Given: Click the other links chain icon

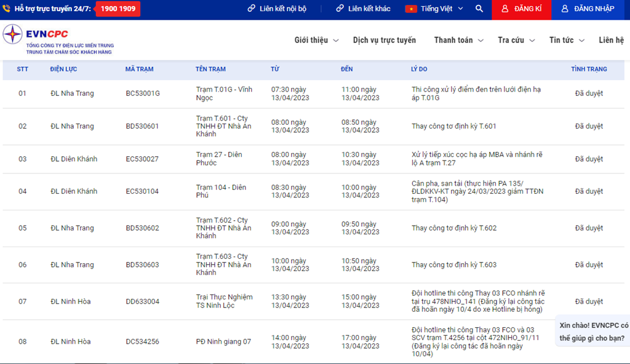Looking at the screenshot, I should [x=340, y=9].
